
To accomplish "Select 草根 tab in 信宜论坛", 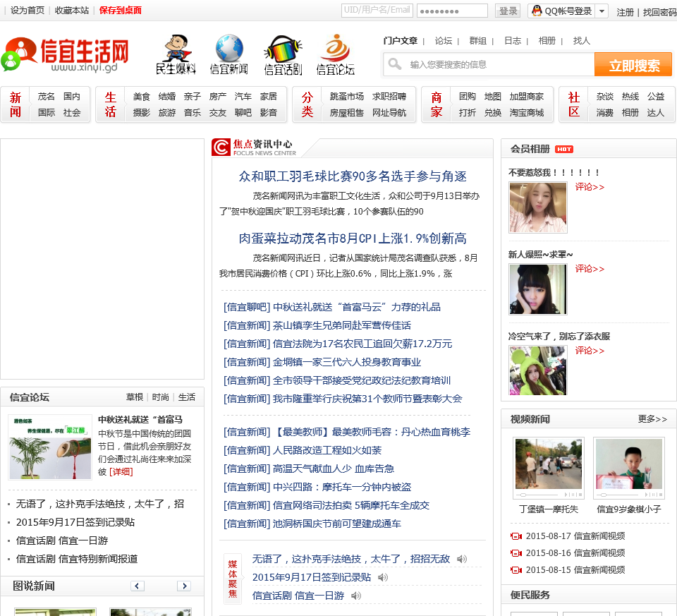I will coord(134,397).
